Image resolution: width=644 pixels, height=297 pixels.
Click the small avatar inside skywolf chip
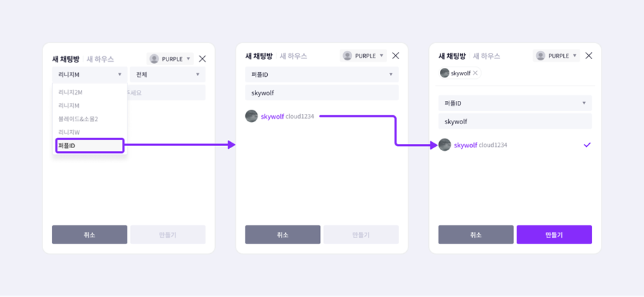pos(445,73)
